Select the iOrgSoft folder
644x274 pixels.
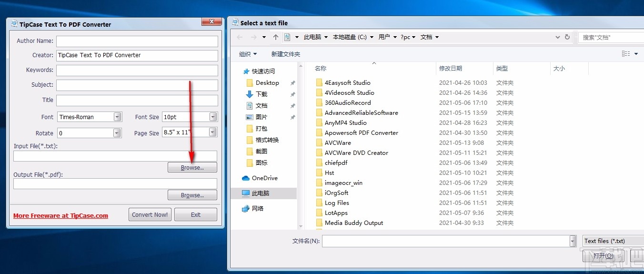tap(332, 193)
